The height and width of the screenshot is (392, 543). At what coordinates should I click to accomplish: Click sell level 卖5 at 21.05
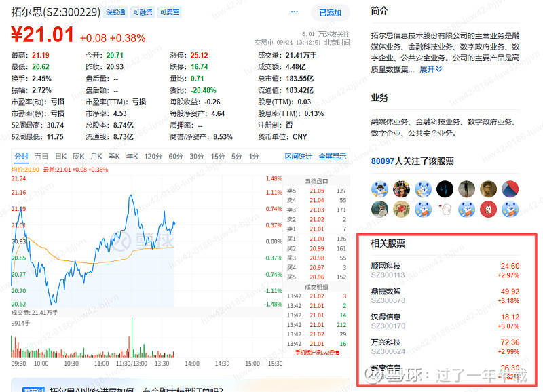tap(316, 191)
